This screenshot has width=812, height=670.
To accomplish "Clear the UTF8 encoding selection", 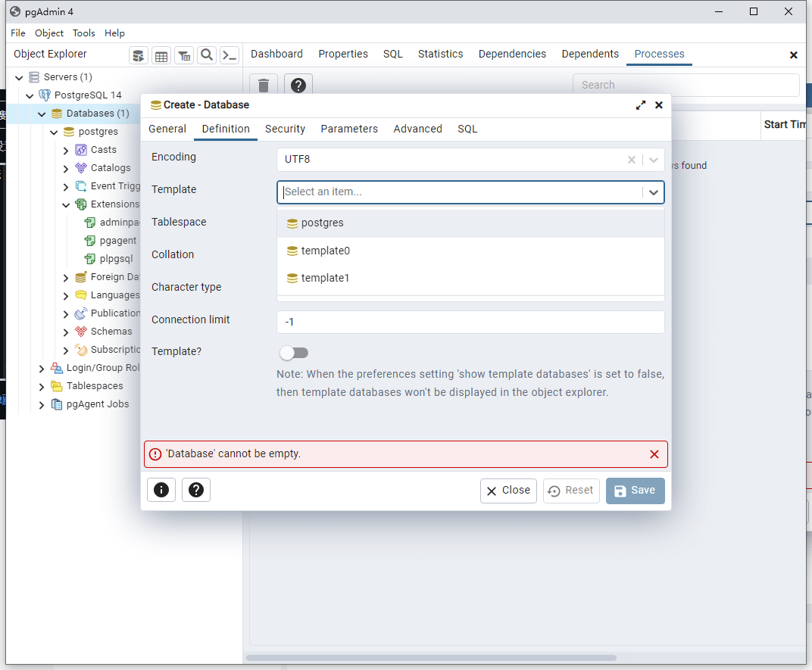I will pyautogui.click(x=631, y=160).
